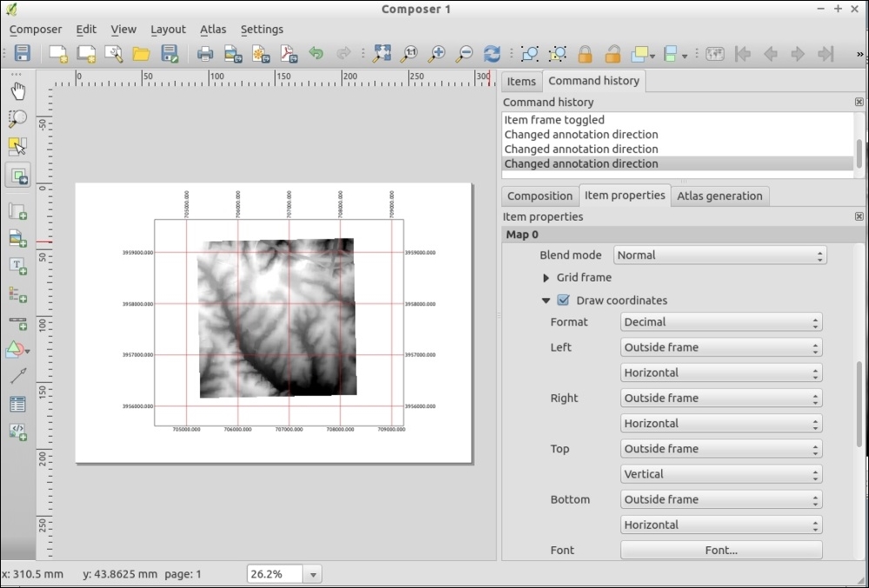Export composition as PDF
This screenshot has width=869, height=588.
pos(289,54)
